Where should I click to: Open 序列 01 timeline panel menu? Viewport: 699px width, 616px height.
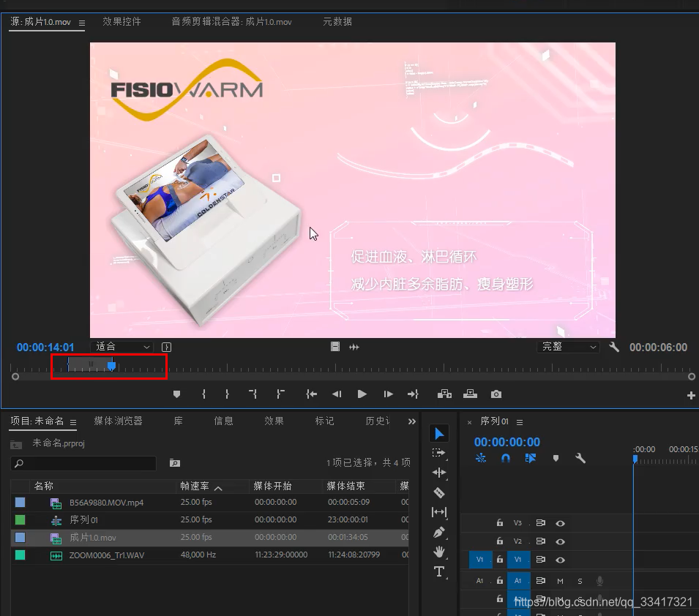coord(520,422)
